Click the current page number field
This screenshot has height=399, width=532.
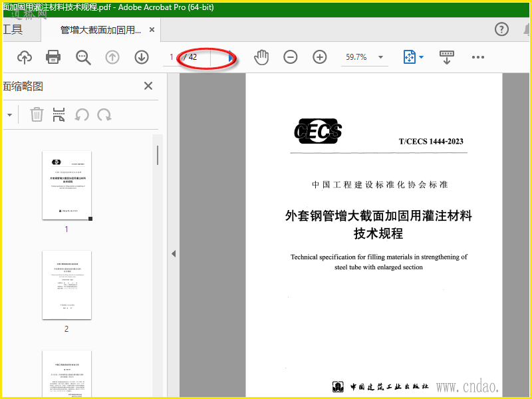point(172,57)
